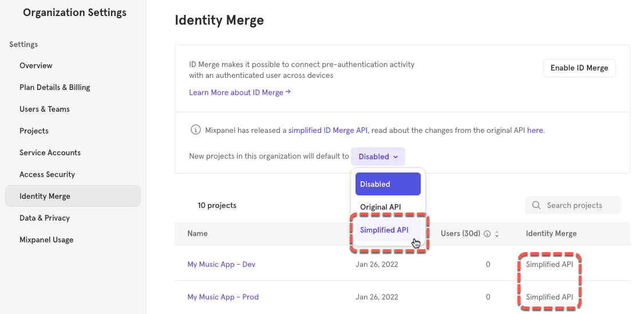Click the info icon beside Users (30d)

[487, 234]
